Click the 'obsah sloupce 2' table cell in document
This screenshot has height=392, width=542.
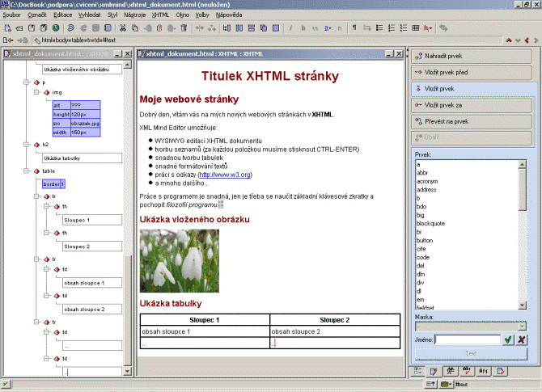click(335, 331)
